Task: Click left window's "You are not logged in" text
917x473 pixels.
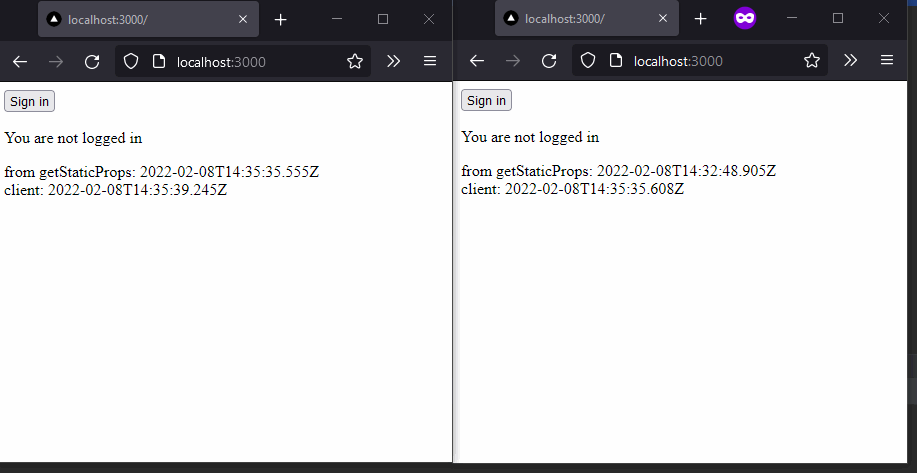Action: click(73, 138)
